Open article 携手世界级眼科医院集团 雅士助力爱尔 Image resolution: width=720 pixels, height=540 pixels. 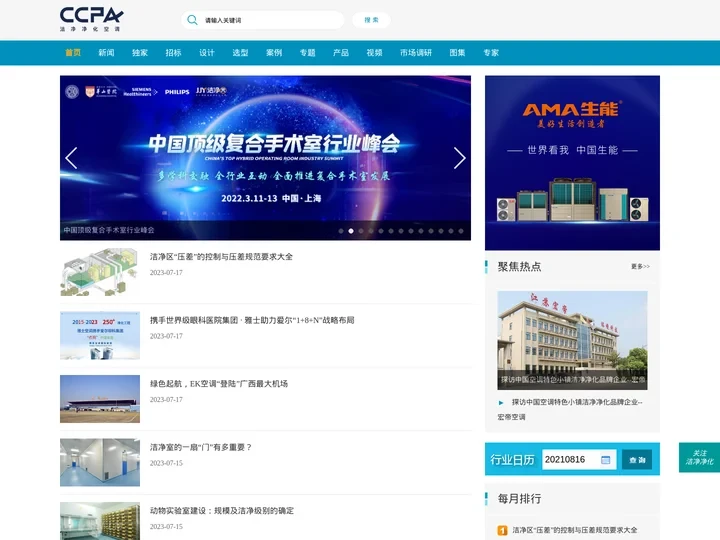252,320
